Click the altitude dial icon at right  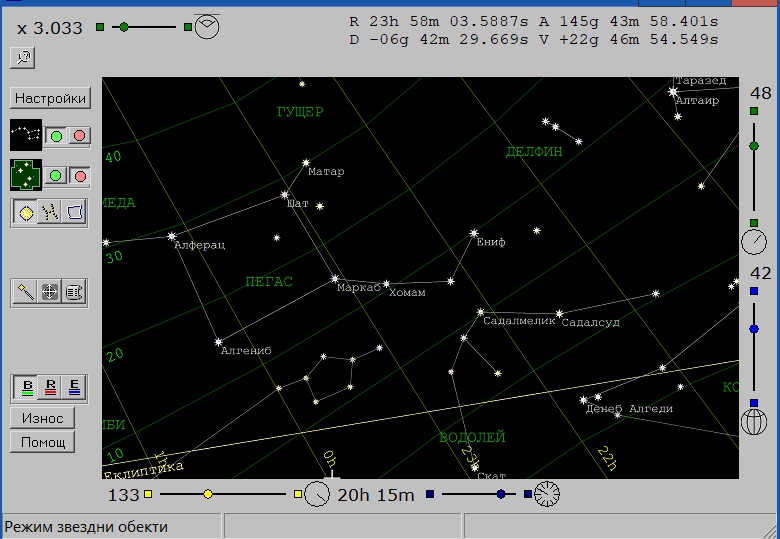click(x=754, y=242)
